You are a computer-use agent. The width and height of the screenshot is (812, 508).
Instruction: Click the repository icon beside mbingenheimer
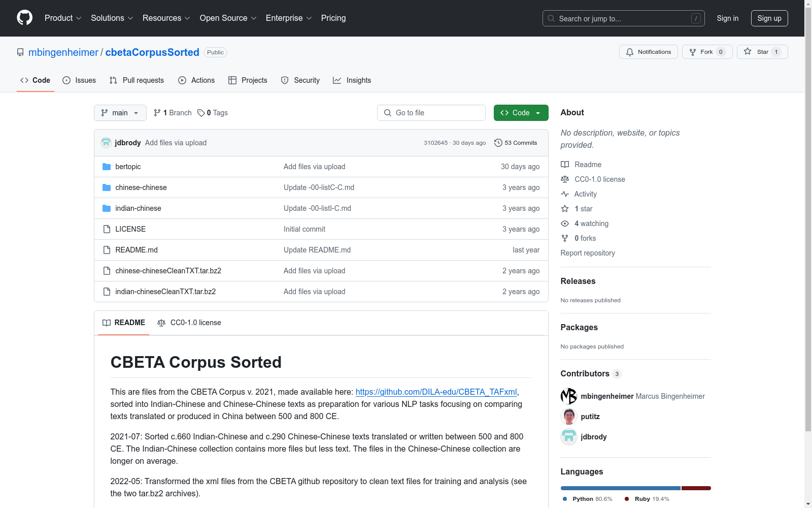20,52
